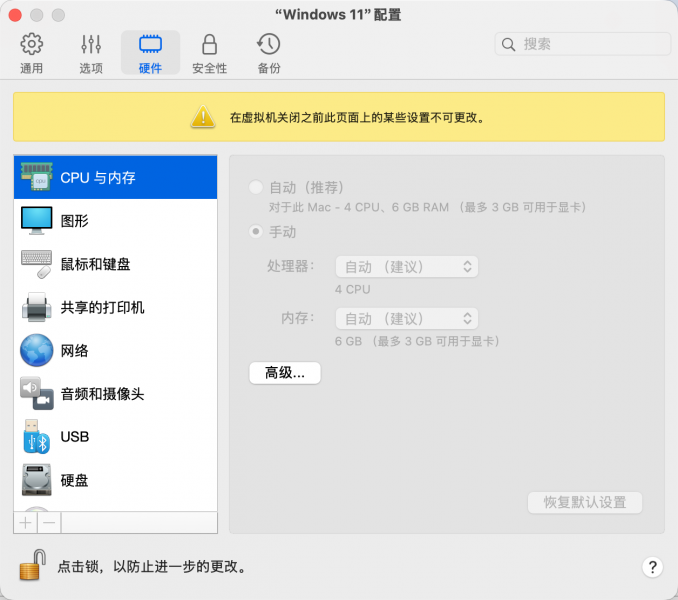
Task: Go to the 备份 backup tab
Action: pyautogui.click(x=269, y=53)
